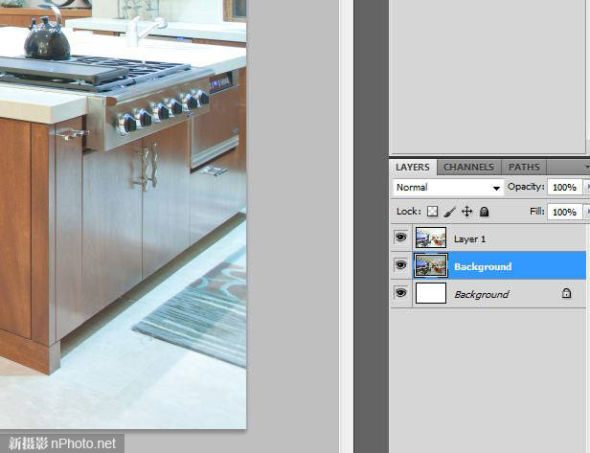Click the white locked Background thumbnail

[x=431, y=293]
